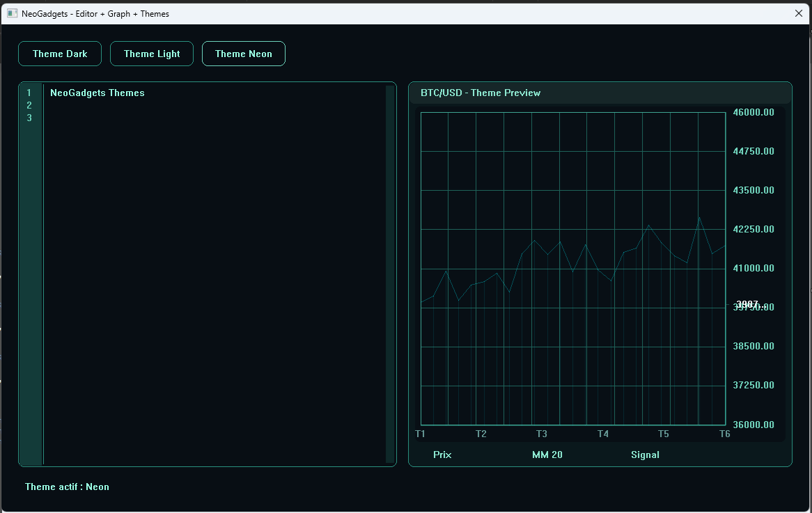Click the T1 time axis label

(x=420, y=434)
